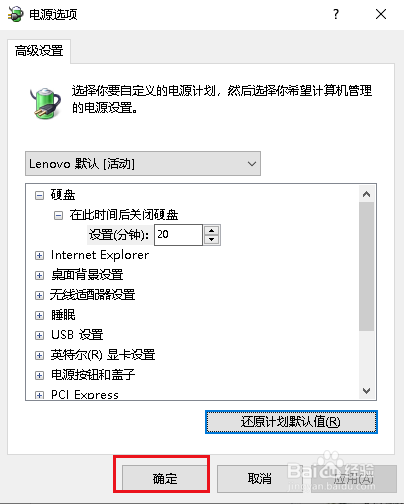Image resolution: width=404 pixels, height=504 pixels.
Task: Collapse the 硬盘 tree node
Action: pyautogui.click(x=39, y=195)
